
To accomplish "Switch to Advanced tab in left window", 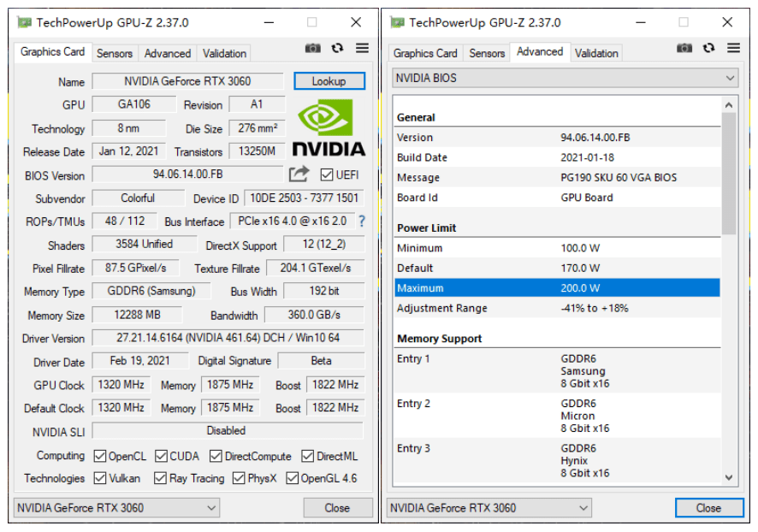I will point(168,53).
